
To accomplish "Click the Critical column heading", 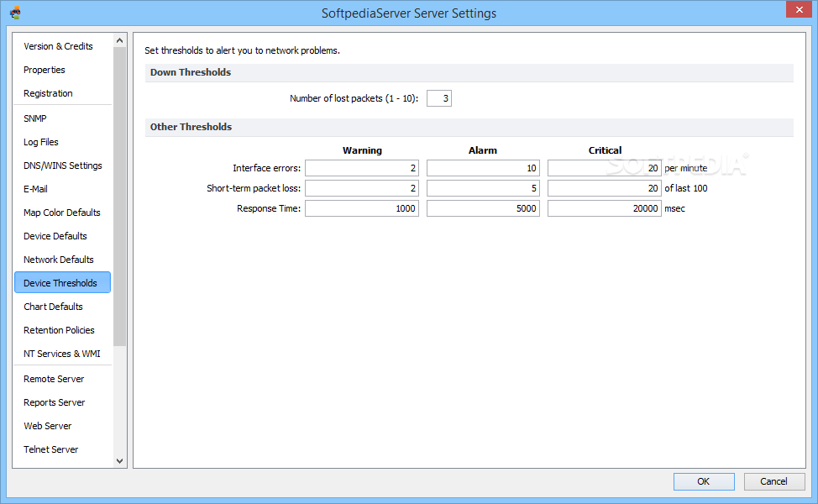I will (x=605, y=150).
